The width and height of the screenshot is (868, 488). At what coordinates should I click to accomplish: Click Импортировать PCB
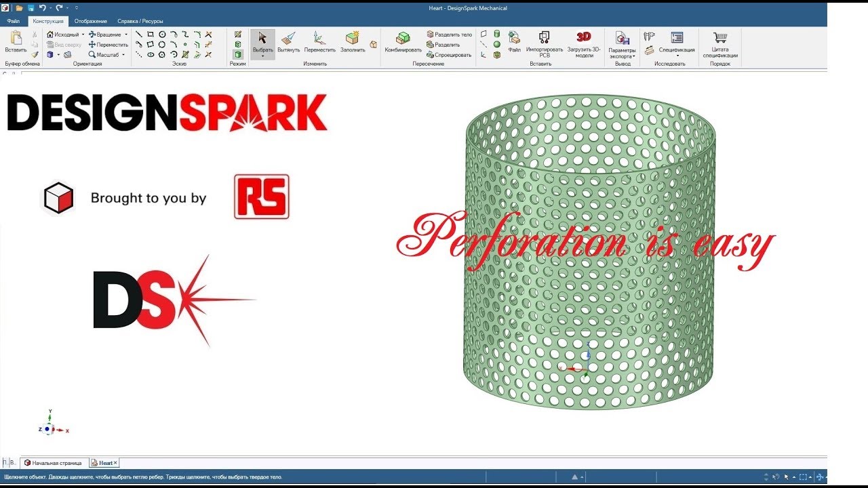pyautogui.click(x=545, y=45)
